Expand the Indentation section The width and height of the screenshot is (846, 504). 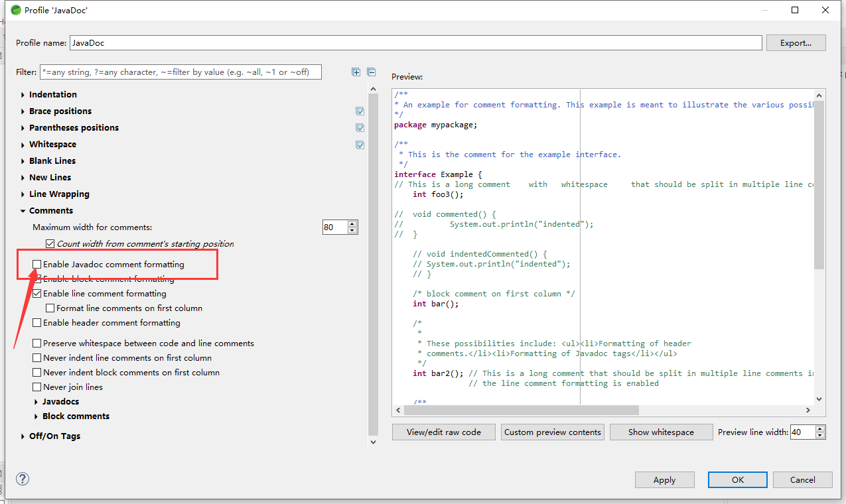[x=21, y=94]
